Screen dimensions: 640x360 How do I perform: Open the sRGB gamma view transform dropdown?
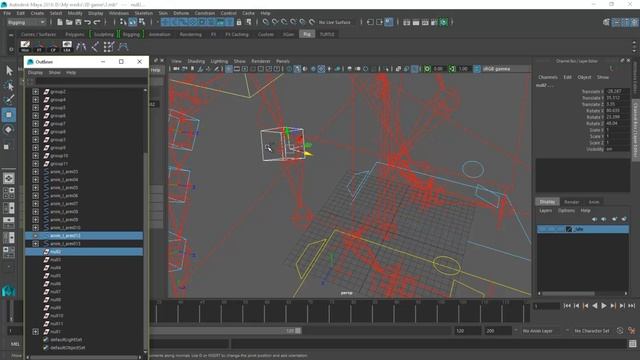tap(496, 69)
